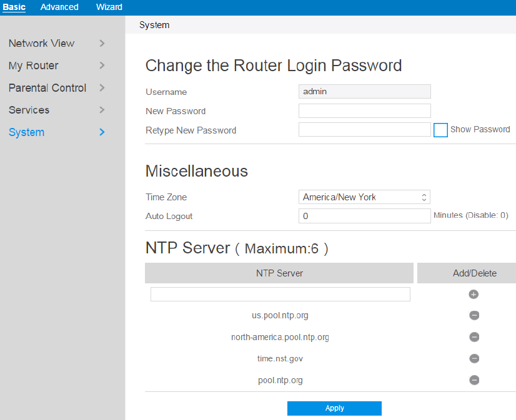Remove pool.ntp.org server via minus icon
The width and height of the screenshot is (516, 420).
point(474,380)
